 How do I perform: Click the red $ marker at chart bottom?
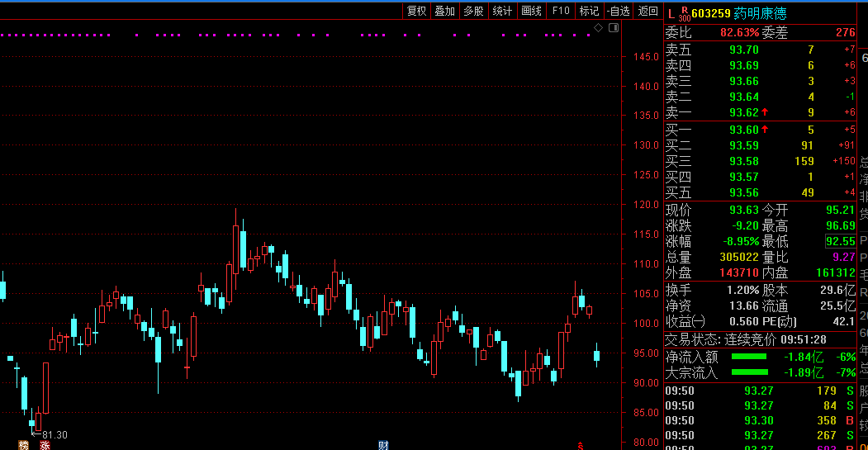580,446
